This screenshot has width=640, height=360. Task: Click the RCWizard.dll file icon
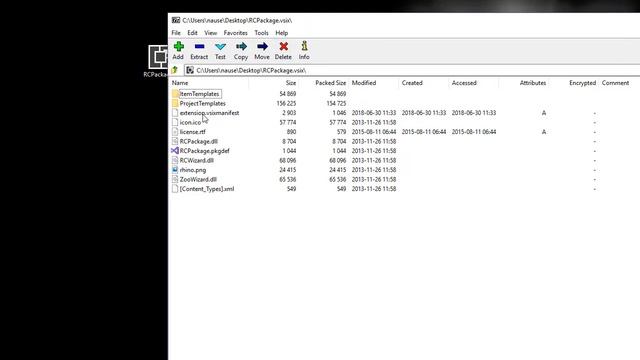click(175, 160)
